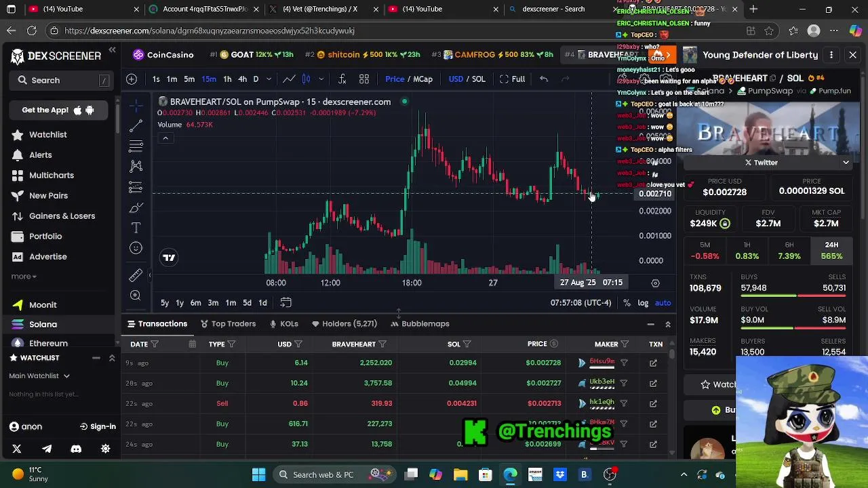The width and height of the screenshot is (868, 488).
Task: Undo last chart action
Action: click(544, 79)
